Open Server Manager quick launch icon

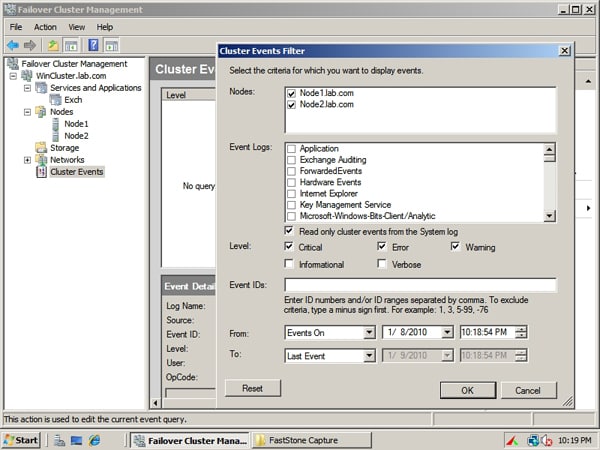pos(59,441)
